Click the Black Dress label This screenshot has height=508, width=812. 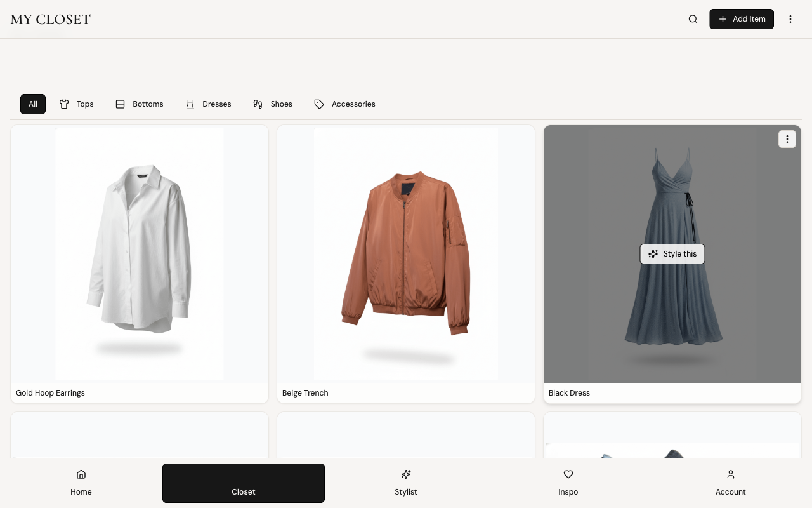pos(569,393)
